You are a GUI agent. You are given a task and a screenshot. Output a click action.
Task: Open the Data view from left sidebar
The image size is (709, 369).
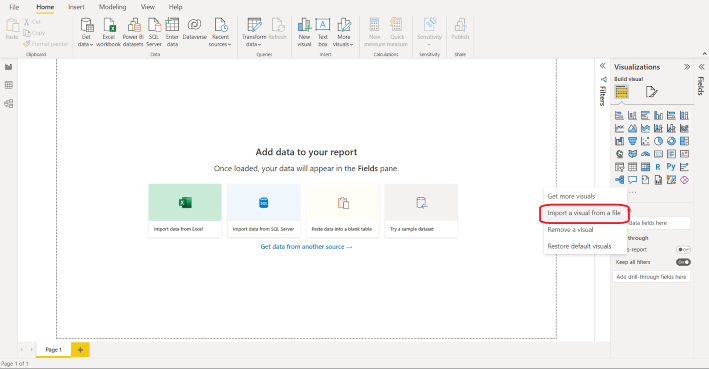click(x=9, y=85)
